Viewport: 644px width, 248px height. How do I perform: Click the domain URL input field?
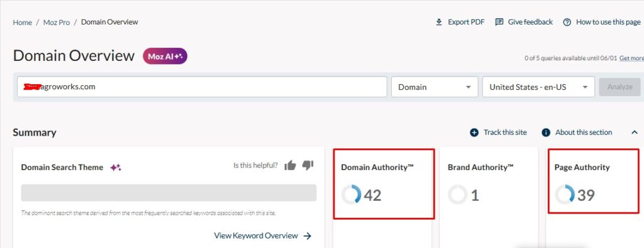click(x=202, y=87)
